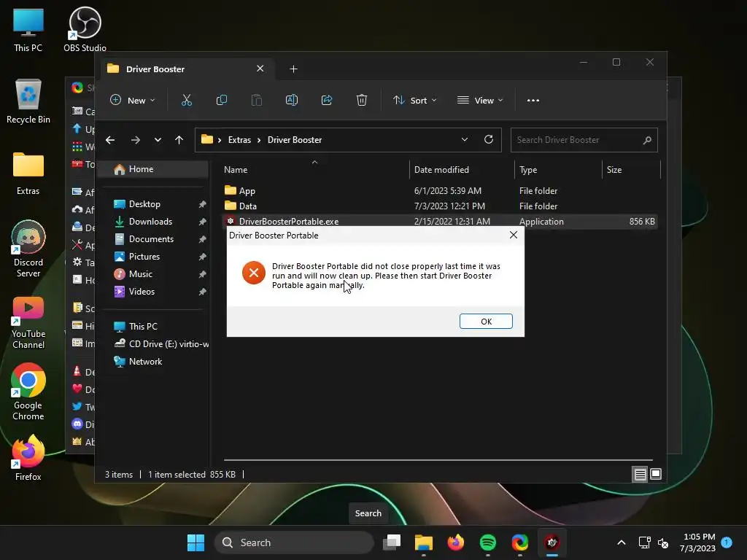Open the New dropdown menu
This screenshot has height=560, width=747.
[133, 100]
